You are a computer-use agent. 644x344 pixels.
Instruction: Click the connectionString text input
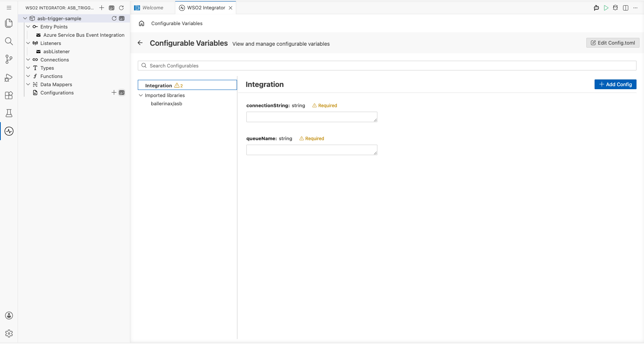point(312,117)
